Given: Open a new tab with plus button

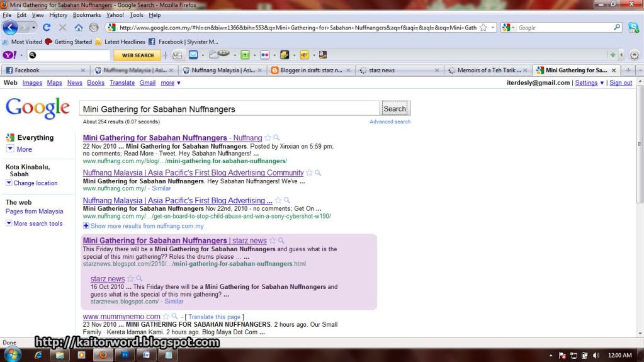Looking at the screenshot, I should [x=628, y=71].
